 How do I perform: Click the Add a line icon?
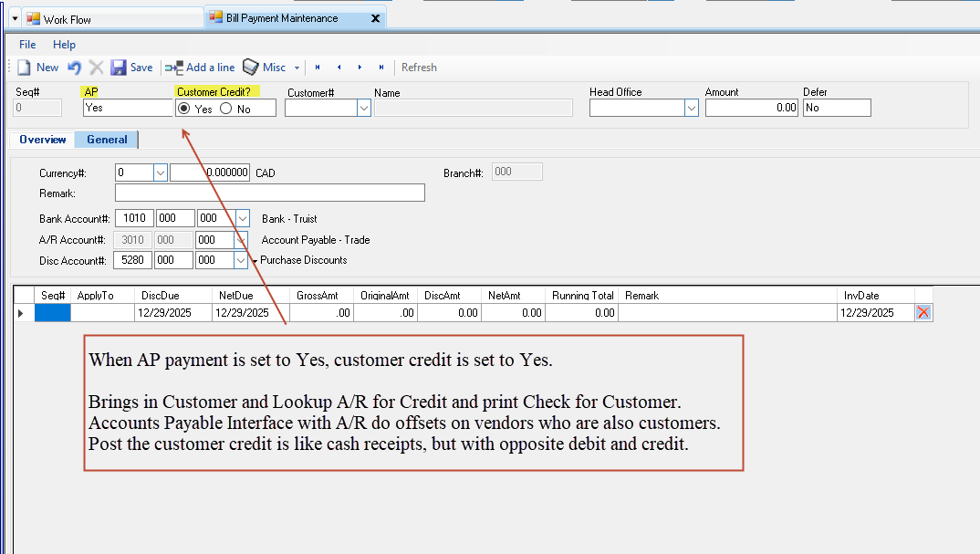pyautogui.click(x=174, y=68)
